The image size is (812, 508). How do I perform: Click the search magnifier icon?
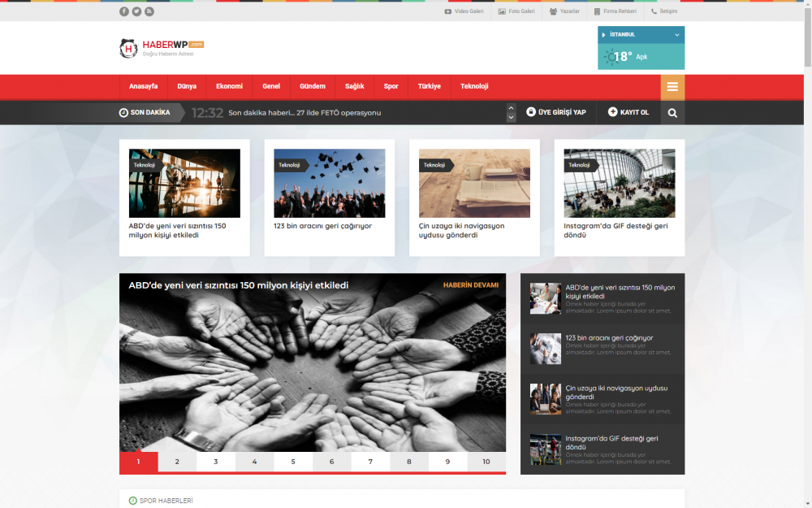click(x=672, y=112)
